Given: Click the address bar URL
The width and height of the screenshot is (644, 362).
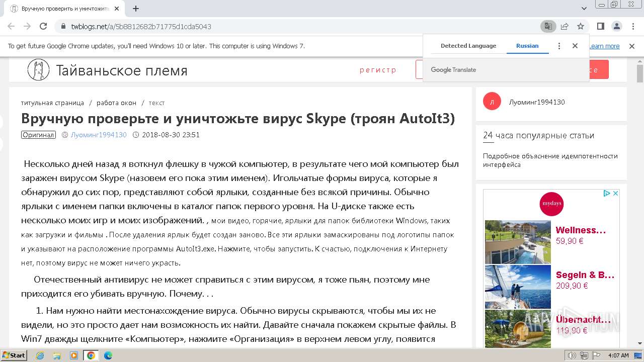Looking at the screenshot, I should click(141, 26).
